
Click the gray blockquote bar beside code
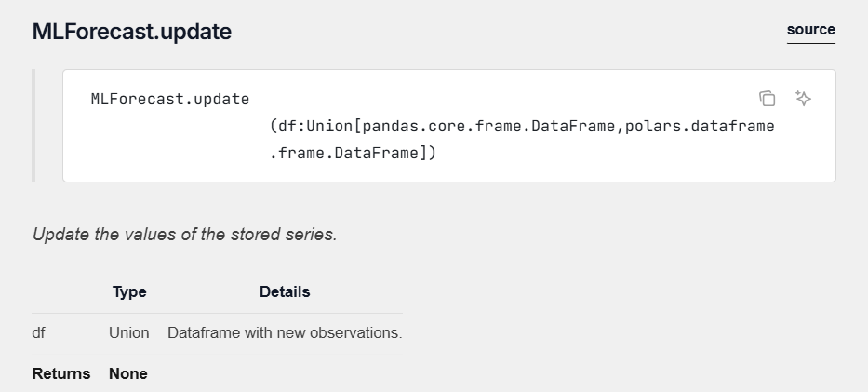[34, 125]
